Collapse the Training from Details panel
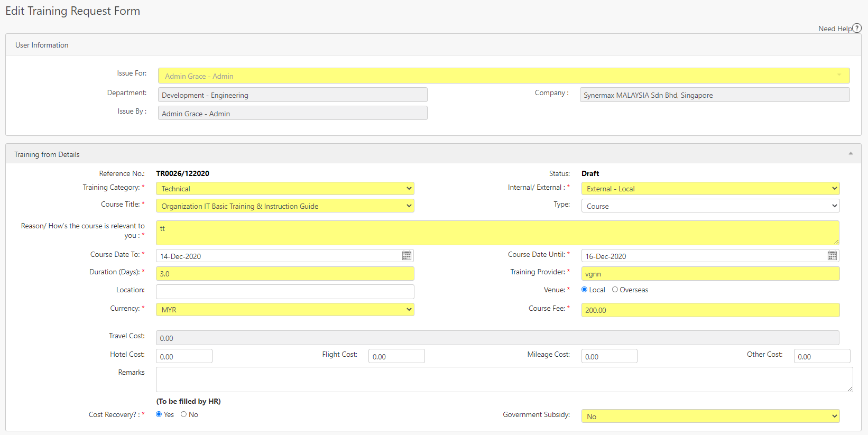This screenshot has height=435, width=868. coord(851,153)
